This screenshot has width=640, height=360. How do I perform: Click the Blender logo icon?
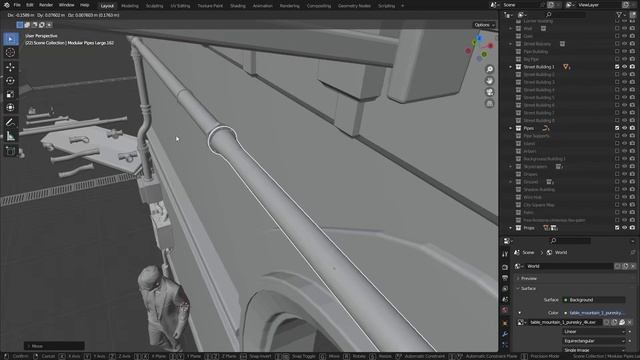(x=7, y=5)
